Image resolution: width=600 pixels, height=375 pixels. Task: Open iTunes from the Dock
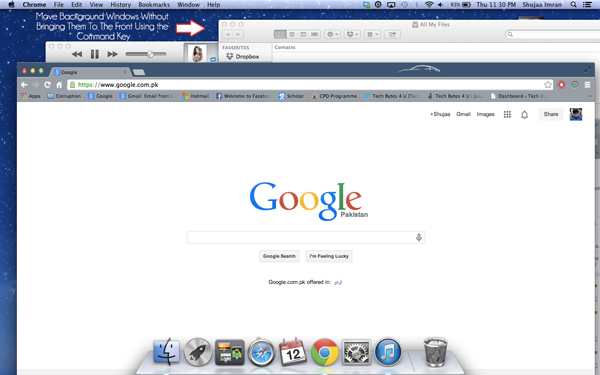point(388,352)
